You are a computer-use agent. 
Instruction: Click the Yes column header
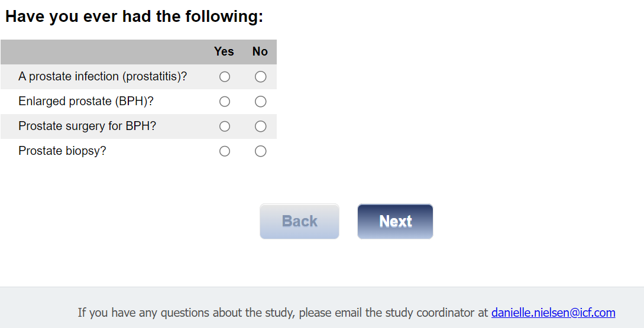pyautogui.click(x=224, y=51)
